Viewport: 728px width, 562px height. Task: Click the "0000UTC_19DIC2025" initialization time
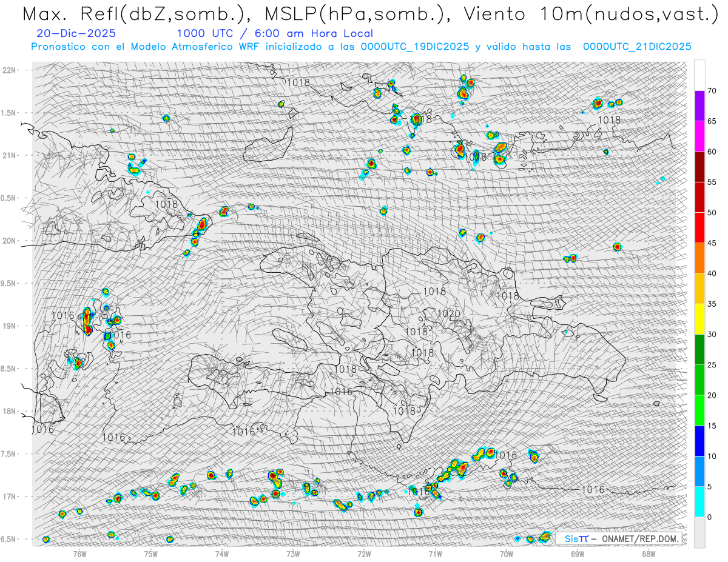pos(414,47)
